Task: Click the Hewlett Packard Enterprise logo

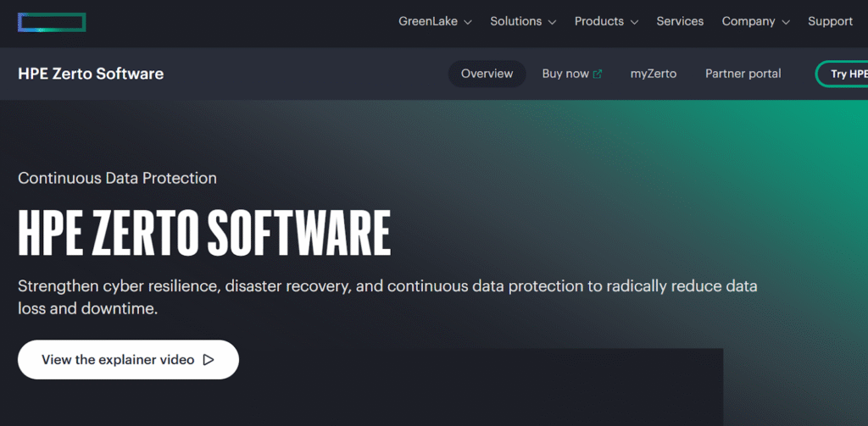Action: pos(52,22)
